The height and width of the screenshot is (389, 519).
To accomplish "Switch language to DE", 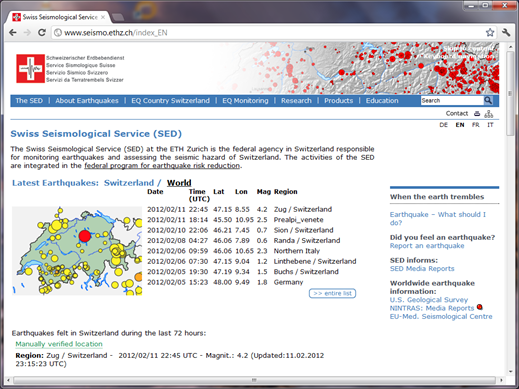I will coord(443,125).
